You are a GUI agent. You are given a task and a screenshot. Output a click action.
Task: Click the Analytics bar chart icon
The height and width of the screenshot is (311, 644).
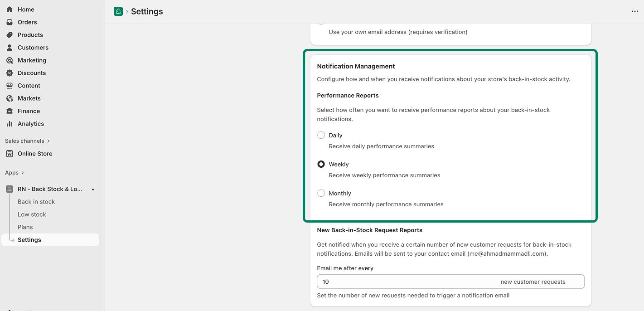pyautogui.click(x=10, y=124)
